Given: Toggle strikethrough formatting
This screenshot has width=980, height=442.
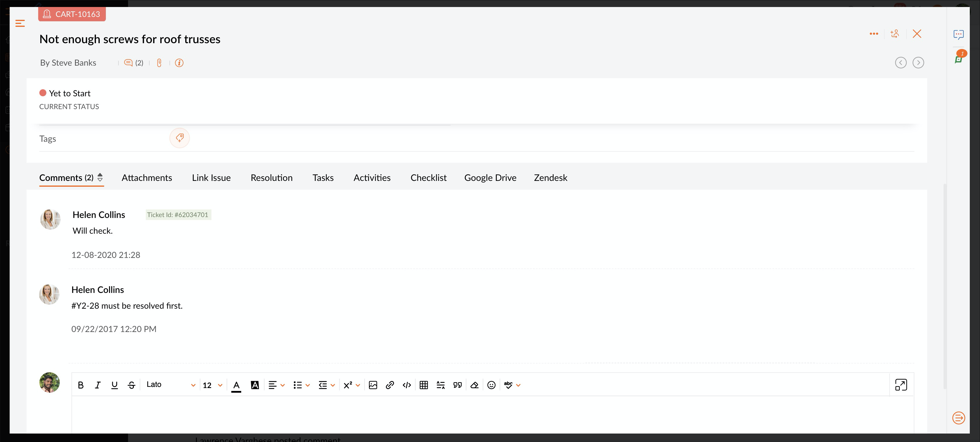Looking at the screenshot, I should 131,385.
